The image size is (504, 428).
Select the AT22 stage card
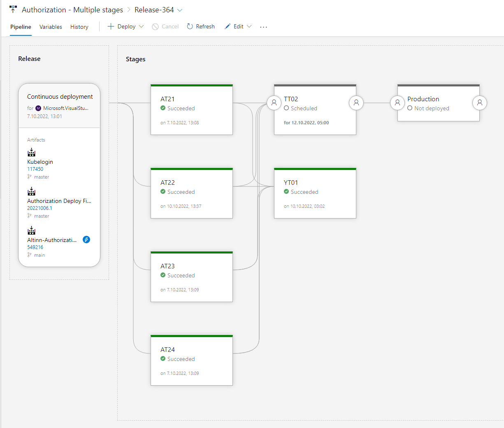click(x=192, y=193)
